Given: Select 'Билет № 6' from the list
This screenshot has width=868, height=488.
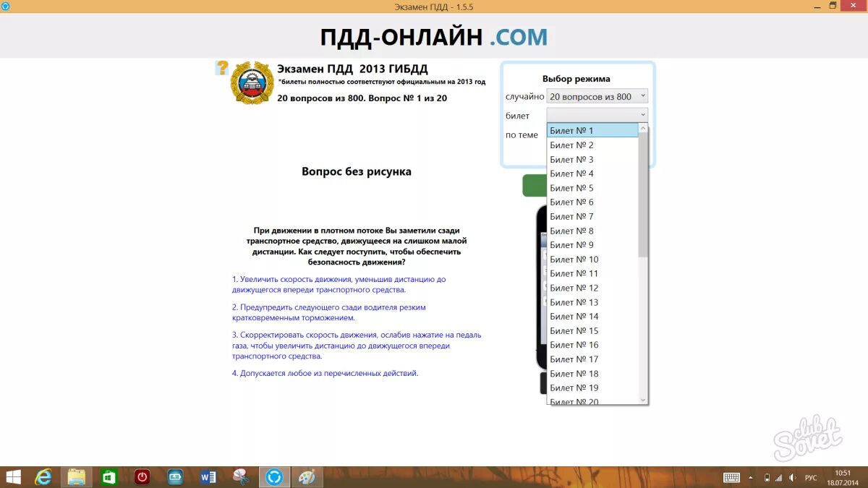Looking at the screenshot, I should point(592,202).
